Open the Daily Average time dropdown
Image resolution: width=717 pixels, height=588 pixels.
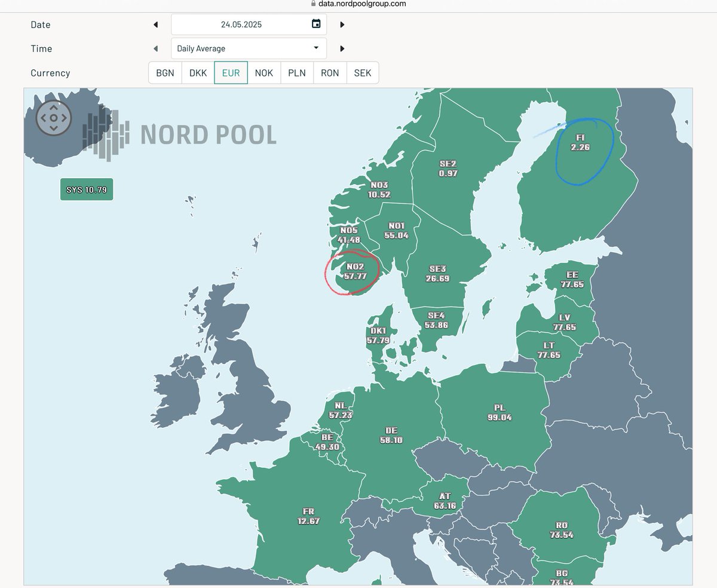[249, 48]
